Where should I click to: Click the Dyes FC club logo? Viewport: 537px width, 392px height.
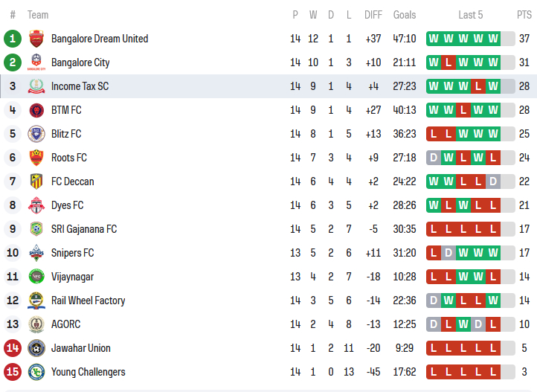coord(36,205)
